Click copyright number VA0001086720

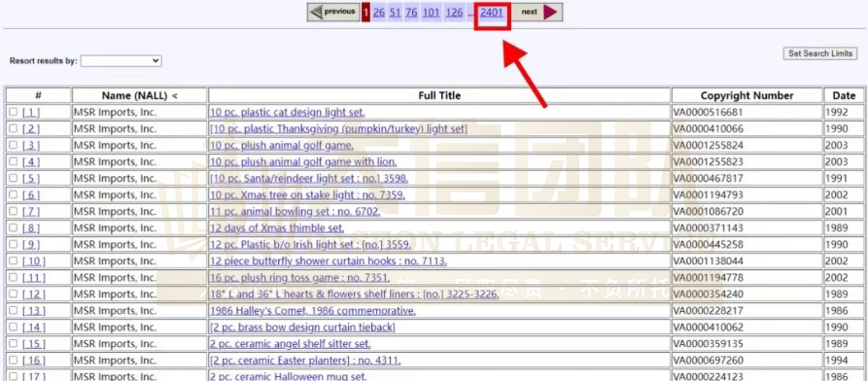pyautogui.click(x=708, y=212)
